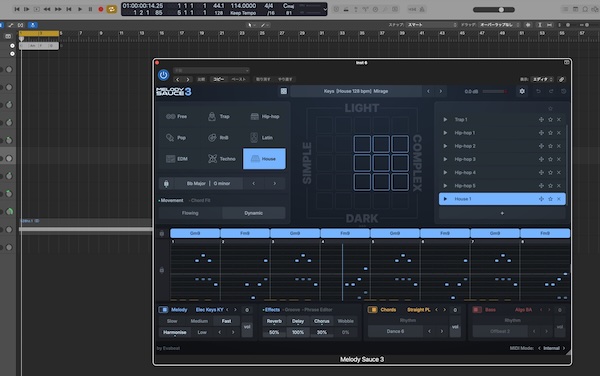Screen dimensions: 600x376
Task: Switch to the Chord Fit tab
Action: pyautogui.click(x=200, y=200)
